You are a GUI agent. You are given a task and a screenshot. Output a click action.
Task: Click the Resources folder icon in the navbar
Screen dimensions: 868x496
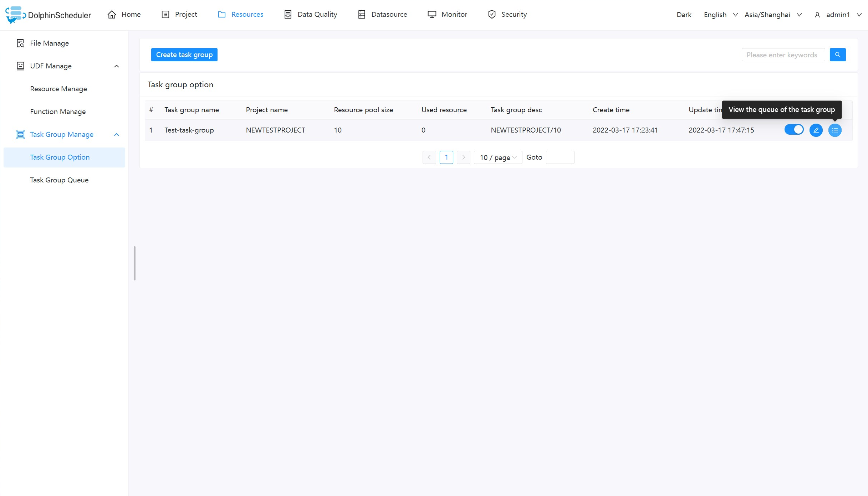(222, 14)
